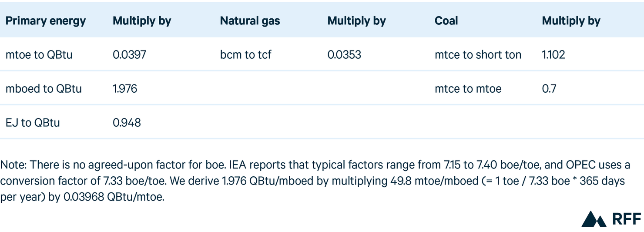This screenshot has height=232, width=644.
Task: Click the note paragraph about boe factors
Action: click(315, 180)
